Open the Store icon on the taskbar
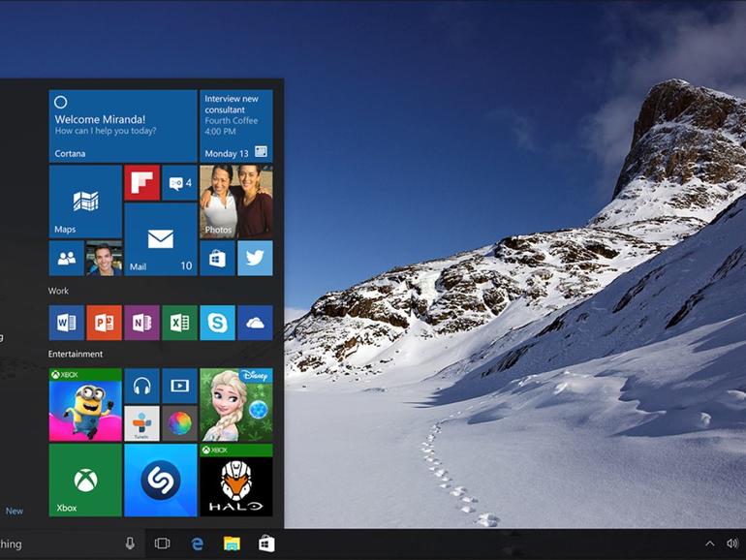Image resolution: width=746 pixels, height=560 pixels. tap(266, 544)
